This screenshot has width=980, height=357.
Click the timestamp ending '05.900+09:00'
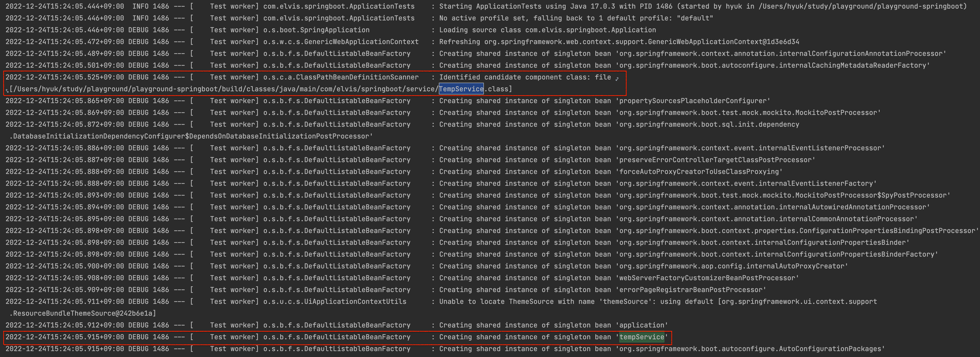coord(65,266)
